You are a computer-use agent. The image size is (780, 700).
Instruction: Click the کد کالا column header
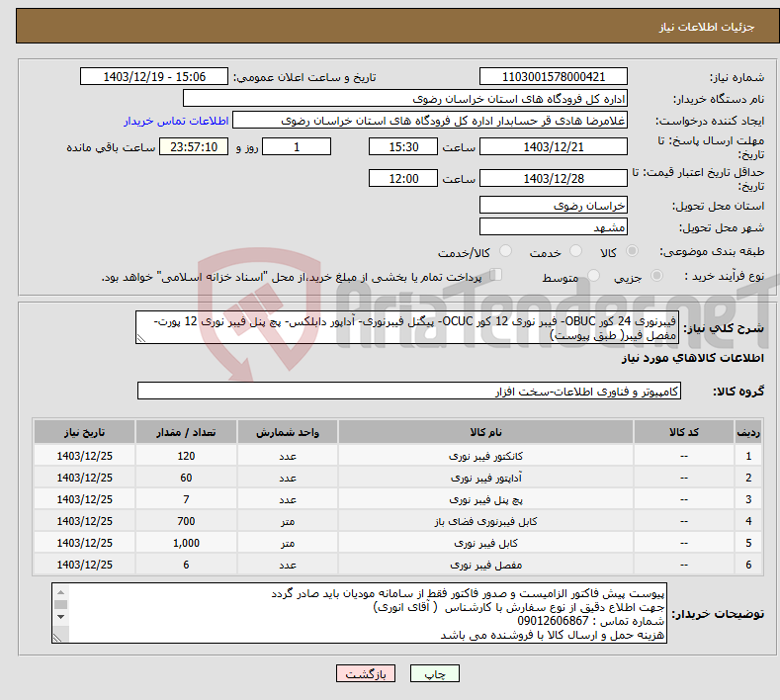coord(684,432)
